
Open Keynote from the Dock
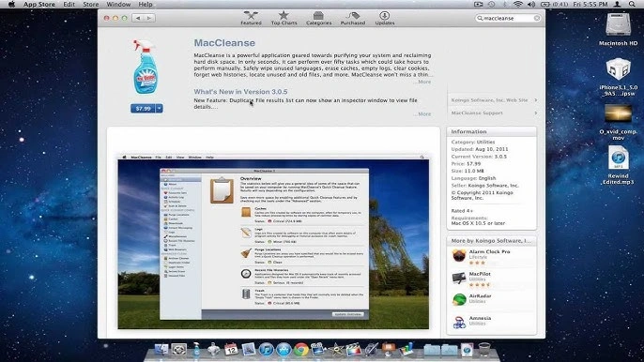tap(388, 349)
